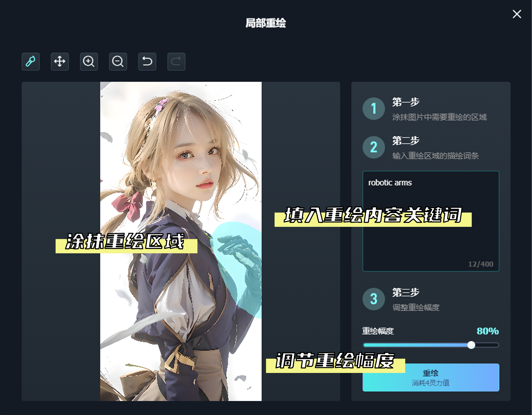Screen dimensions: 532x415
Task: Close the 局部重绘 dialog
Action: 517,14
